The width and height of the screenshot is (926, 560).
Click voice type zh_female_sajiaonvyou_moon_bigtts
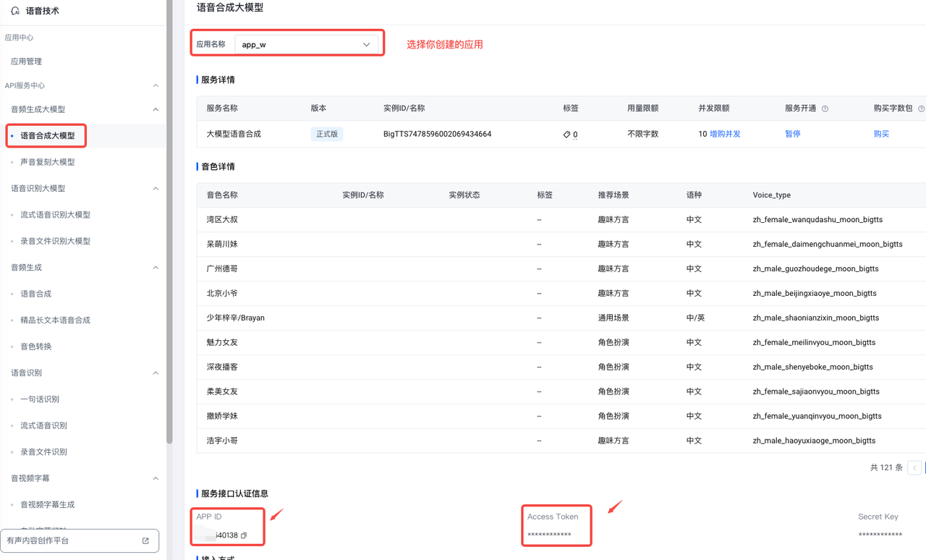[x=816, y=391]
